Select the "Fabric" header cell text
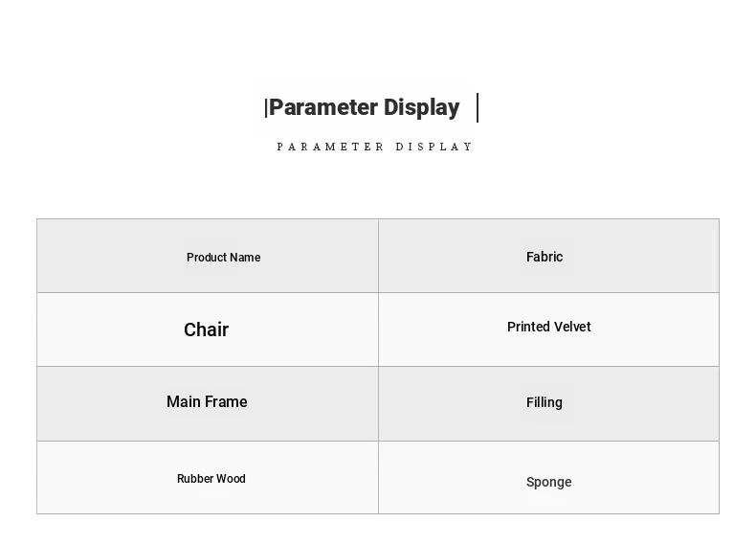 tap(545, 257)
